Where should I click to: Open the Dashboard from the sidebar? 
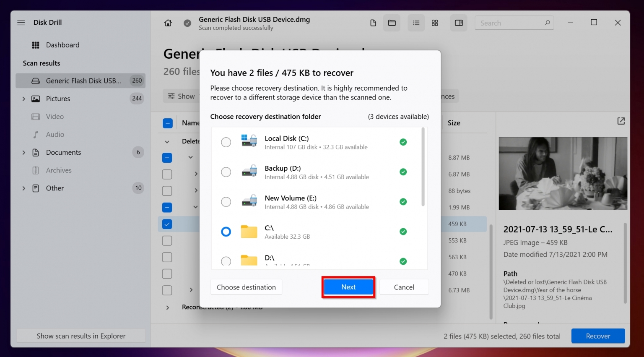[62, 45]
